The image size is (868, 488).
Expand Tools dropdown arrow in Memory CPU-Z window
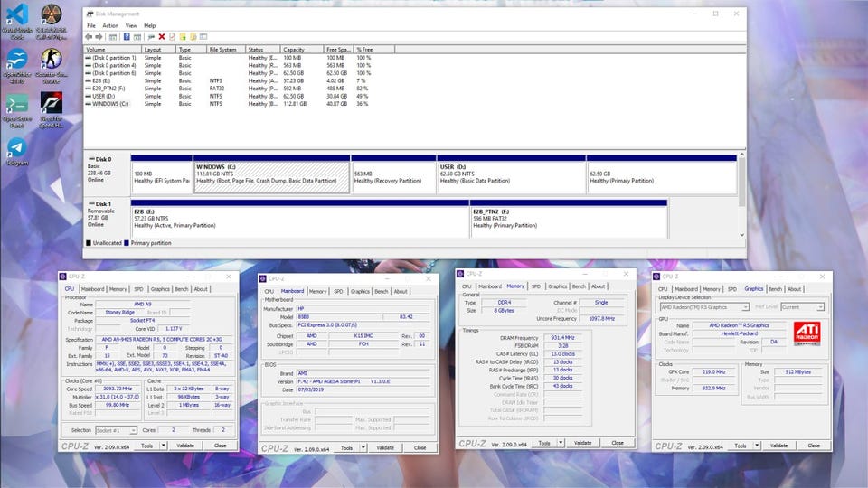coord(561,443)
